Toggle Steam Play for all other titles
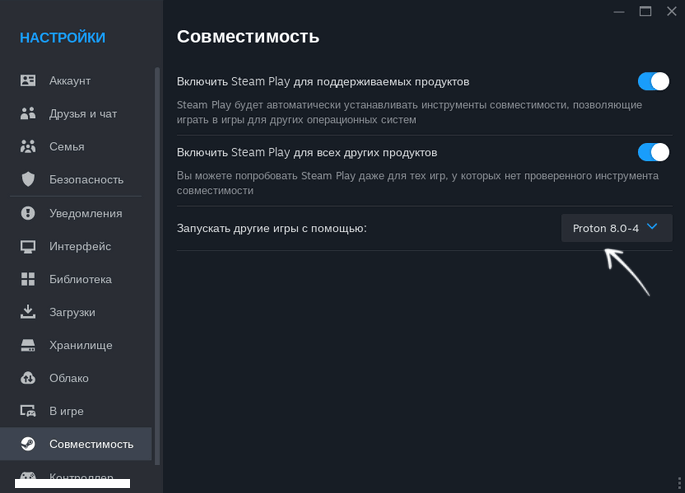The width and height of the screenshot is (685, 493). pos(653,152)
